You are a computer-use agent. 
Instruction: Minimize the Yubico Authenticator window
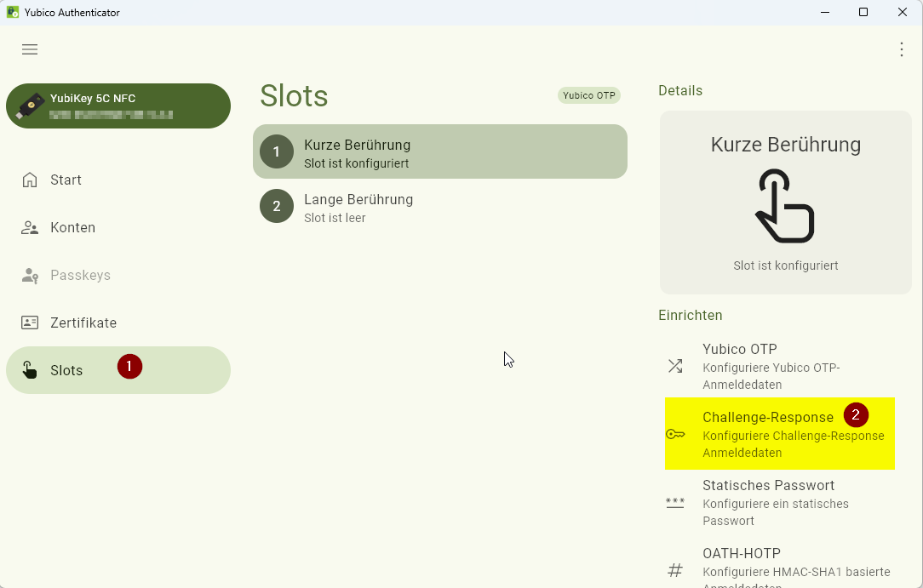pos(825,13)
